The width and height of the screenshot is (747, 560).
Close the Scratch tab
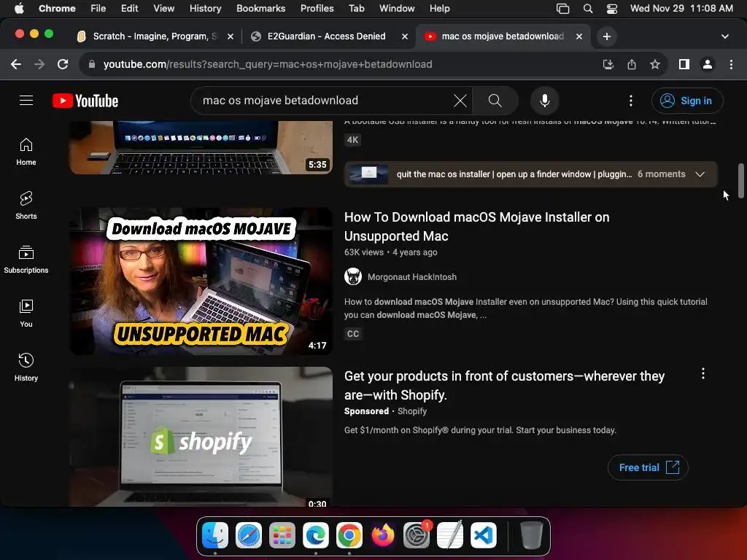[231, 36]
